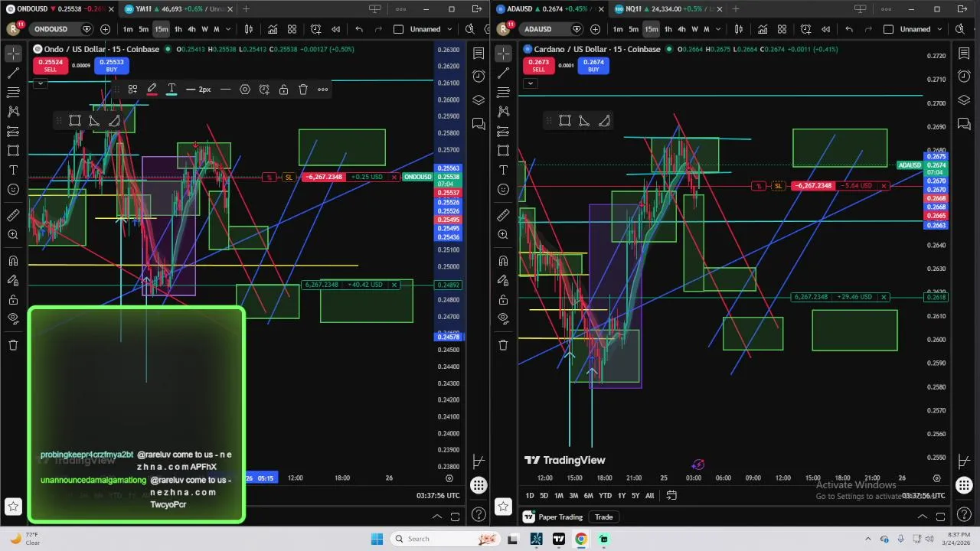Open indicators in ADAUSD window toolbar

(763, 29)
